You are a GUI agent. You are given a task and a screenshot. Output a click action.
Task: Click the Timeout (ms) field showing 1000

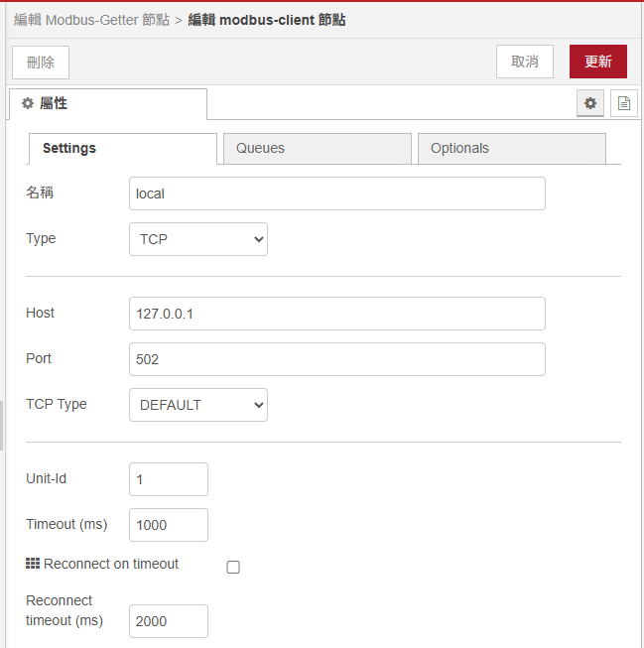tap(169, 525)
